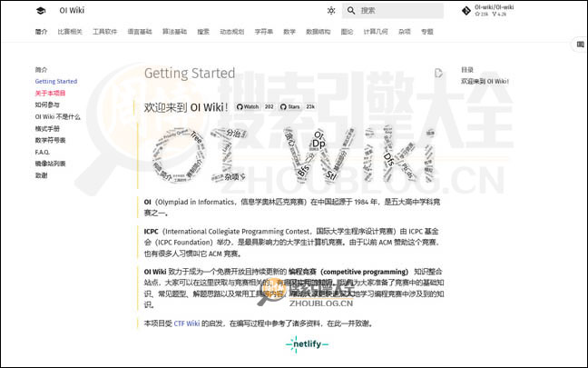The height and width of the screenshot is (368, 588).
Task: Open the OI-wiki/OI-wiki GitHub repository link
Action: 488,11
